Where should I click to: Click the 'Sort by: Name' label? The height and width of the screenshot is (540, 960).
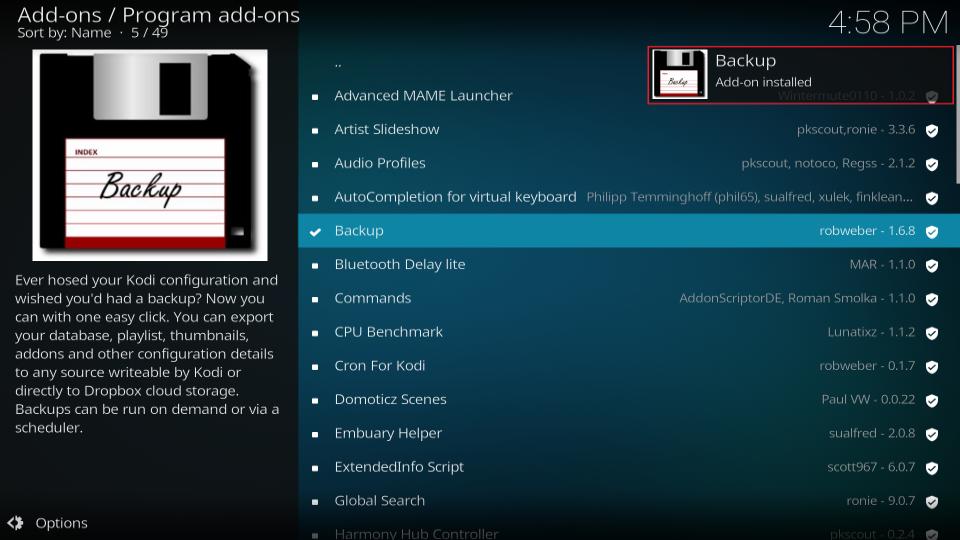point(64,32)
